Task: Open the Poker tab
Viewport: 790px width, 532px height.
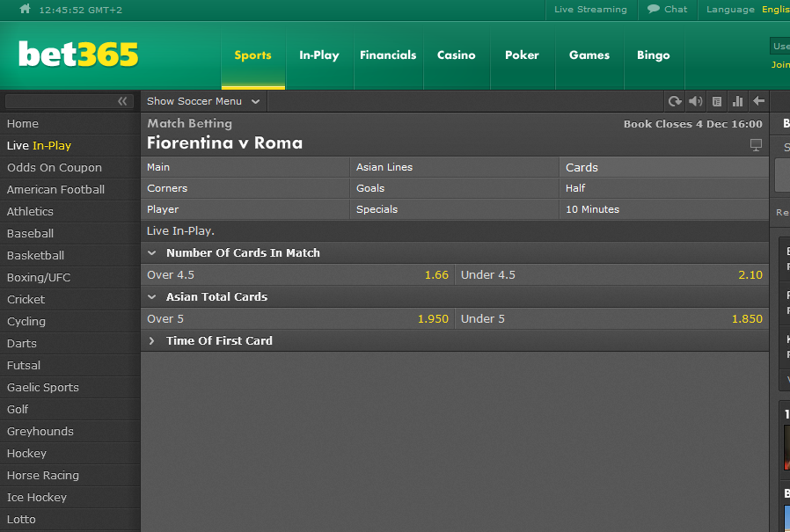Action: coord(522,55)
